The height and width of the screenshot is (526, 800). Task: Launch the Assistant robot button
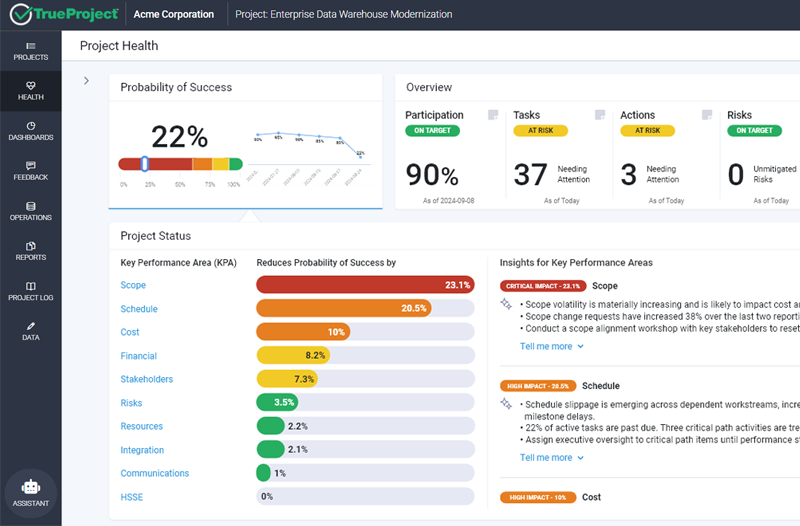pos(31,493)
